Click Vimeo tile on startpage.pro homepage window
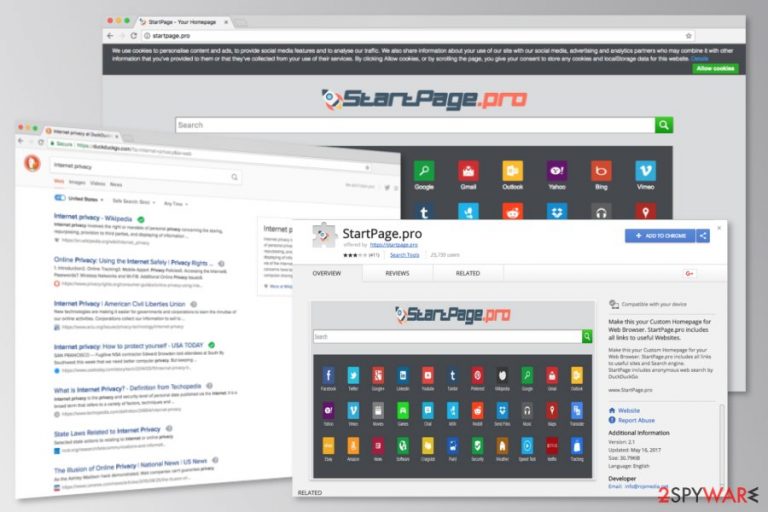The width and height of the screenshot is (768, 512). [646, 171]
